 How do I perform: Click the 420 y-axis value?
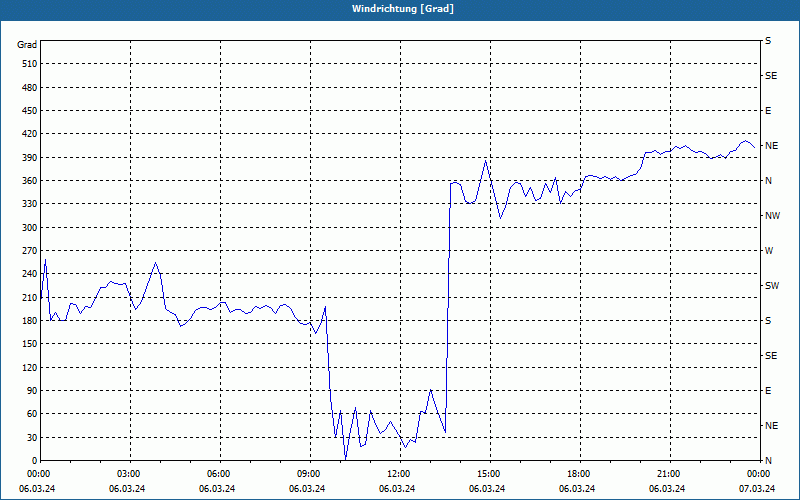pos(30,134)
